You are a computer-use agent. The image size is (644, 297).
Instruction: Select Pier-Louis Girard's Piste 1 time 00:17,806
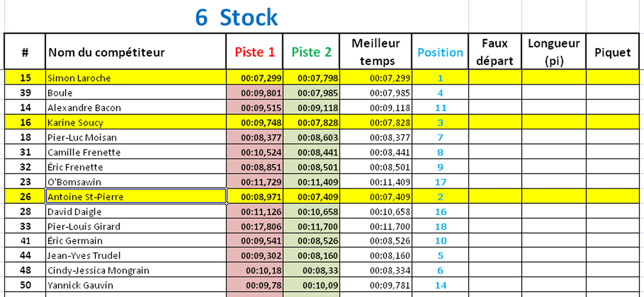pos(254,226)
